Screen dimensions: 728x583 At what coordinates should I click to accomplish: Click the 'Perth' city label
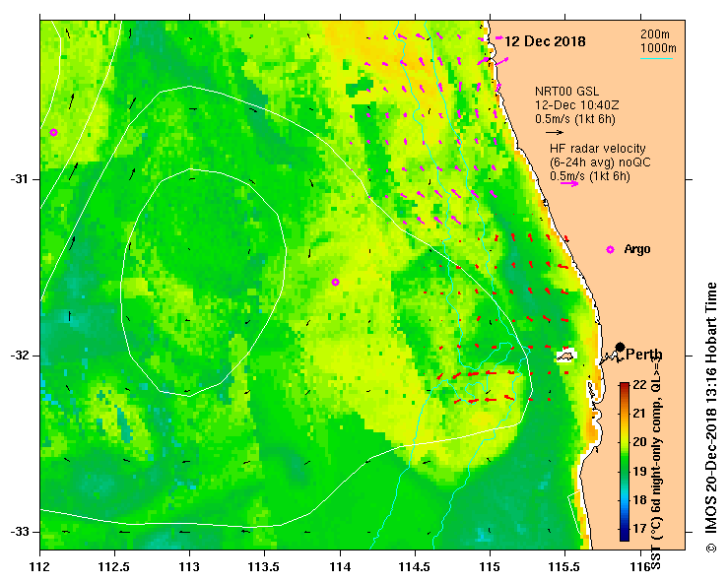click(644, 355)
